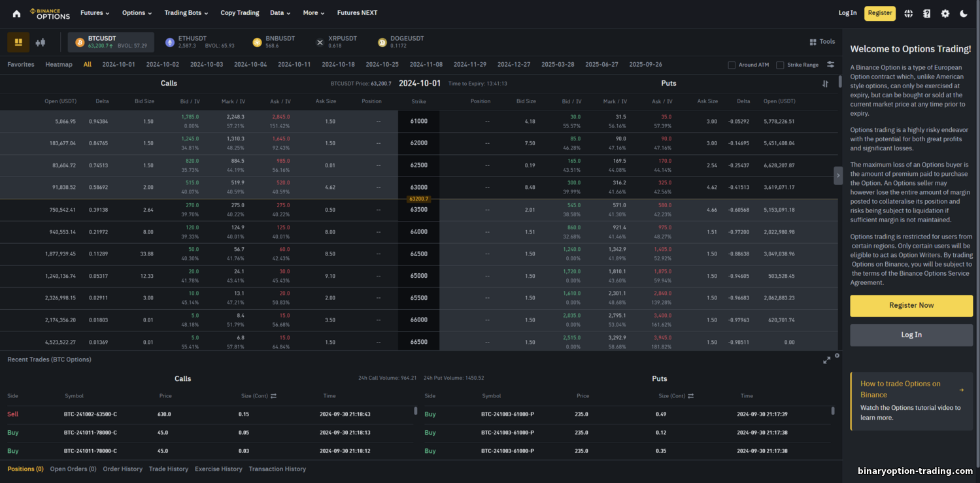Click Log In in top bar
Viewport: 980px width, 483px height.
pos(847,13)
